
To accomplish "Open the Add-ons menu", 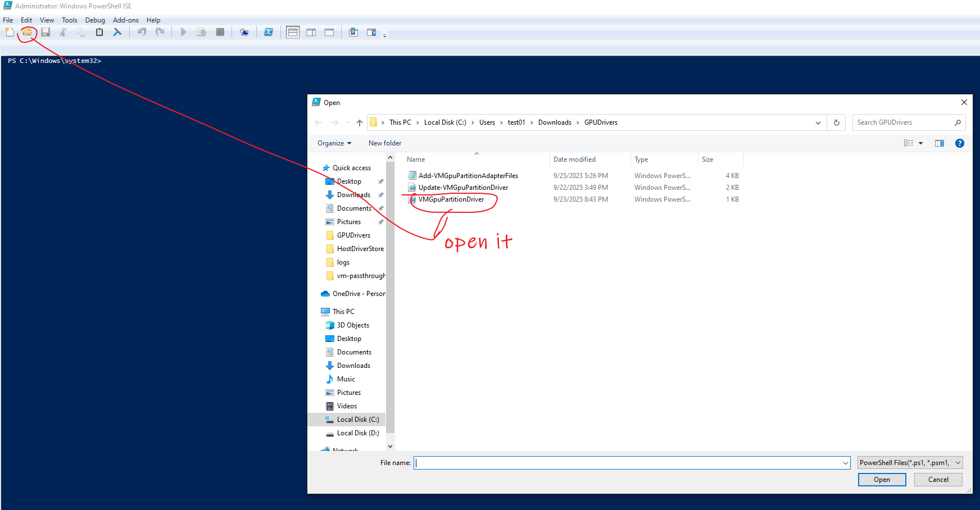I will 126,20.
